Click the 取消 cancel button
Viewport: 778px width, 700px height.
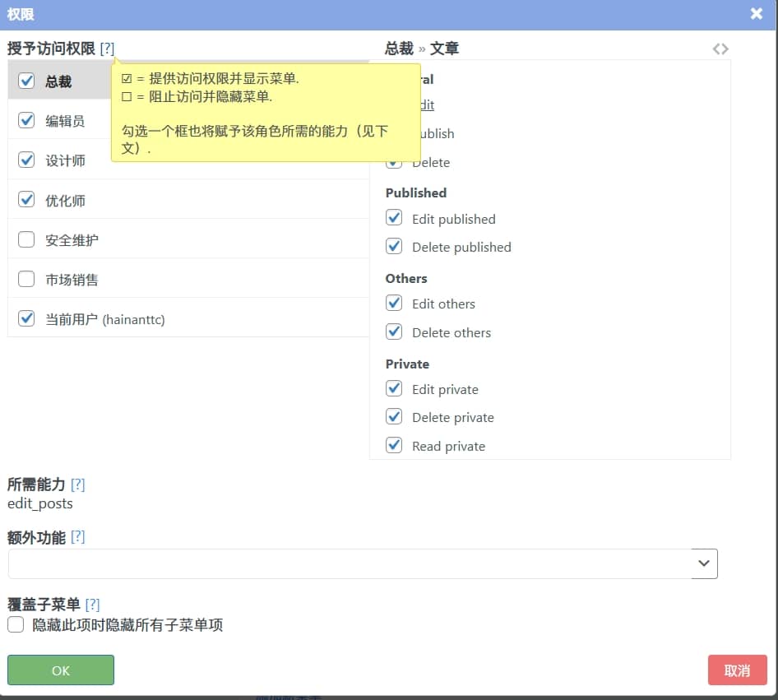pos(737,670)
